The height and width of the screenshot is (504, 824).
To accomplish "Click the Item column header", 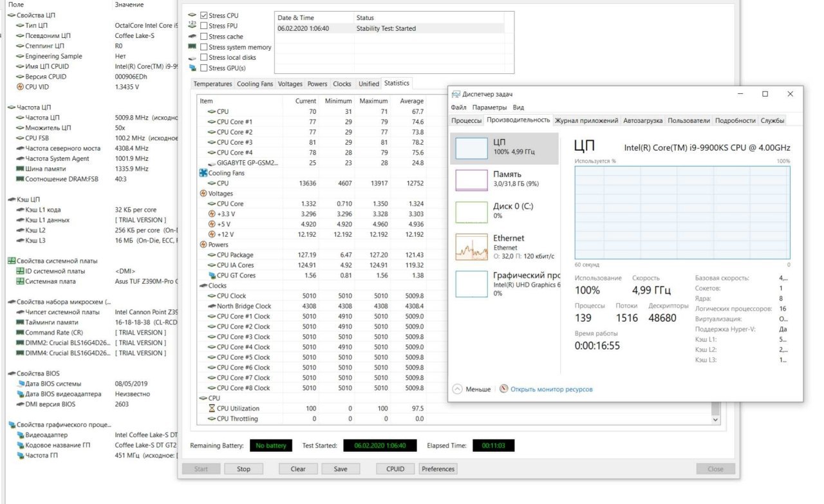I will click(206, 101).
